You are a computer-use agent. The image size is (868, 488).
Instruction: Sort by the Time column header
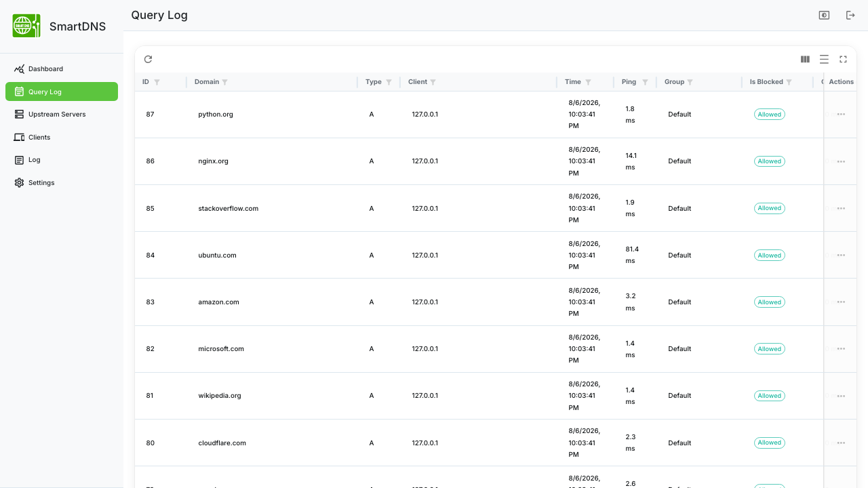pos(573,82)
